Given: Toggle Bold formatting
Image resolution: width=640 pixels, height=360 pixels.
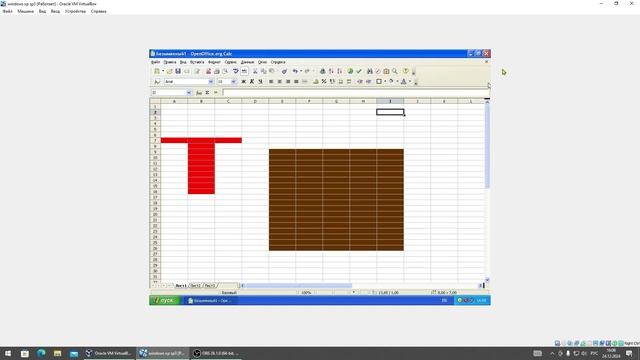Looking at the screenshot, I should 244,82.
